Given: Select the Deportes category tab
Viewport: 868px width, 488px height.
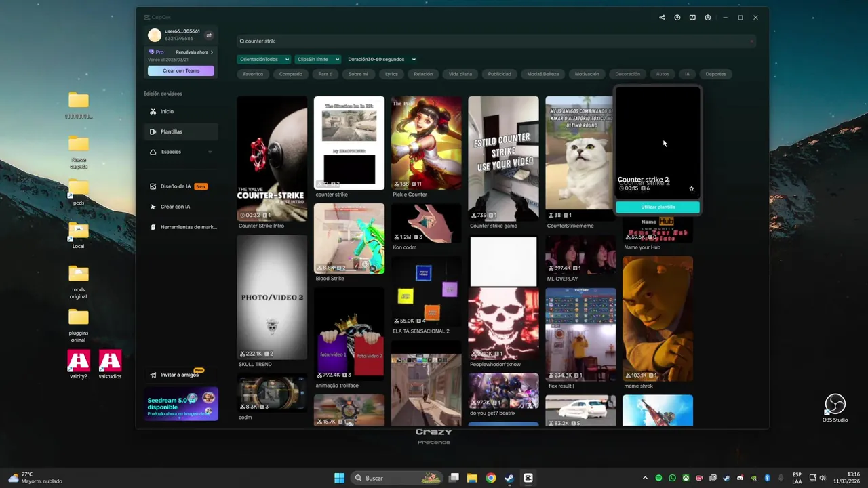Looking at the screenshot, I should click(715, 74).
